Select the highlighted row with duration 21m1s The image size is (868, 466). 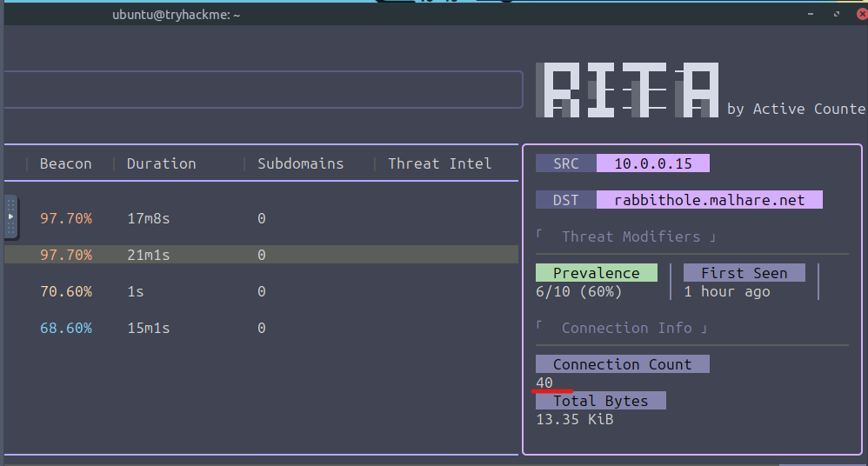point(261,255)
